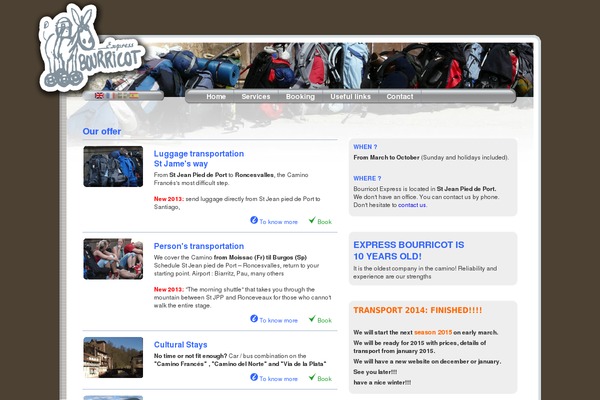
Task: Follow the 'contact us' link in WHERE box
Action: 412,205
